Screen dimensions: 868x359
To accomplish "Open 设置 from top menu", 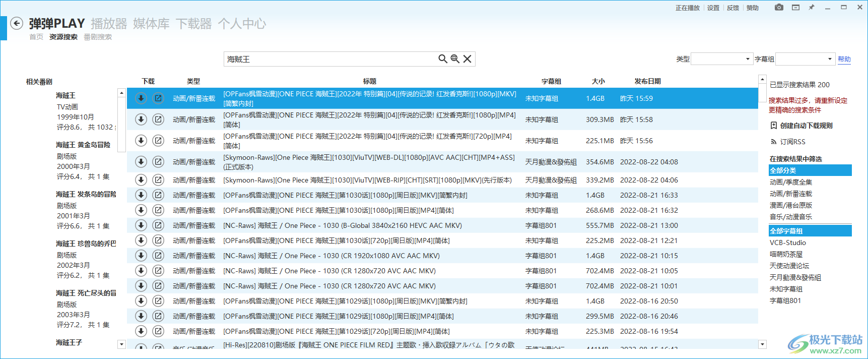I will [713, 8].
